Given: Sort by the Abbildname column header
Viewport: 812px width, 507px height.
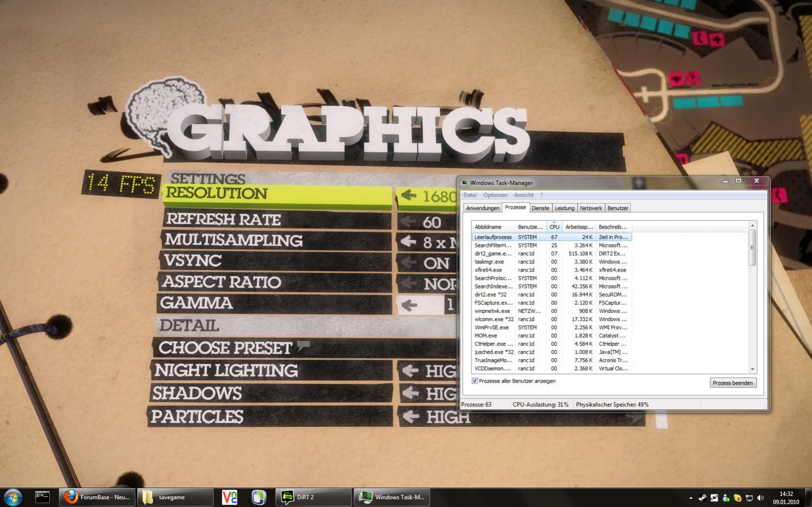Looking at the screenshot, I should click(x=493, y=227).
